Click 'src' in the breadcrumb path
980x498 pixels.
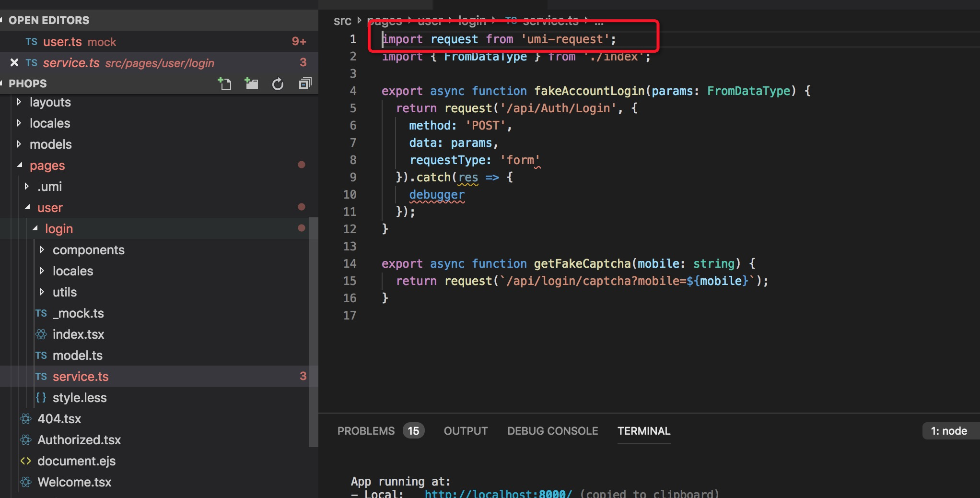point(342,21)
